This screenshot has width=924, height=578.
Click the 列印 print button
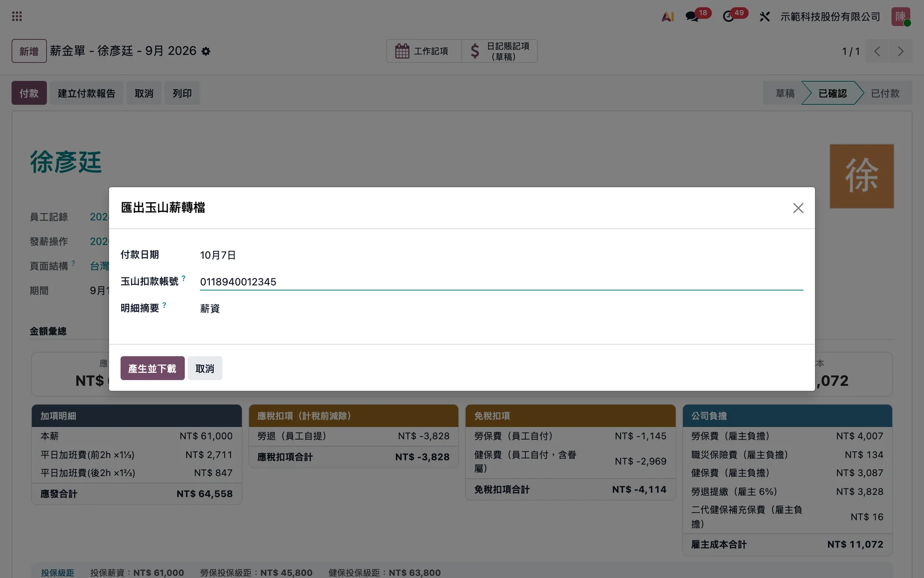pyautogui.click(x=182, y=93)
